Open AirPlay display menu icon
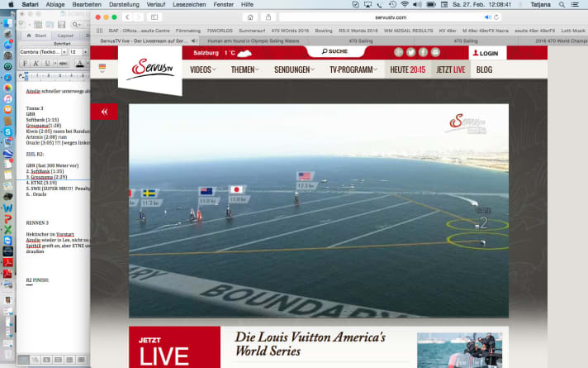 [367, 4]
